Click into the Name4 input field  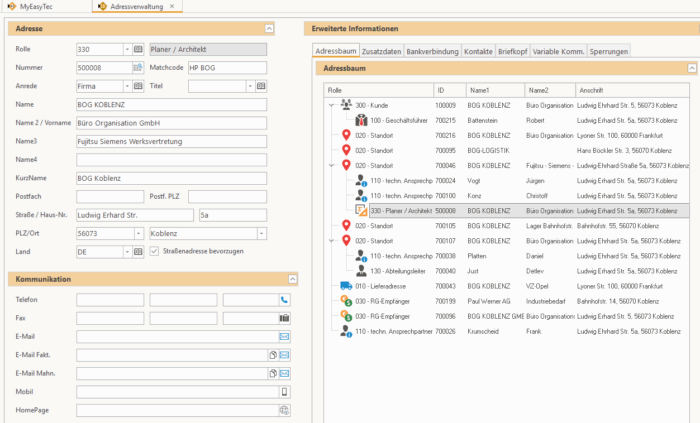pyautogui.click(x=171, y=160)
